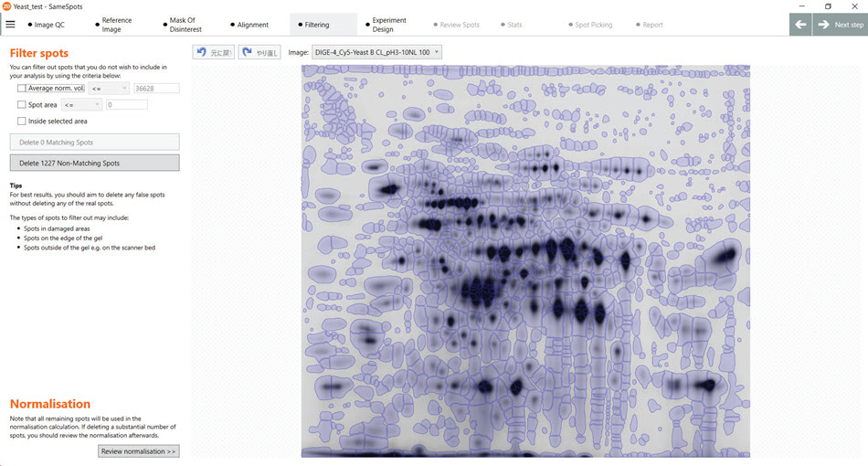Click the Next step arrow button
The height and width of the screenshot is (466, 868).
click(x=841, y=25)
